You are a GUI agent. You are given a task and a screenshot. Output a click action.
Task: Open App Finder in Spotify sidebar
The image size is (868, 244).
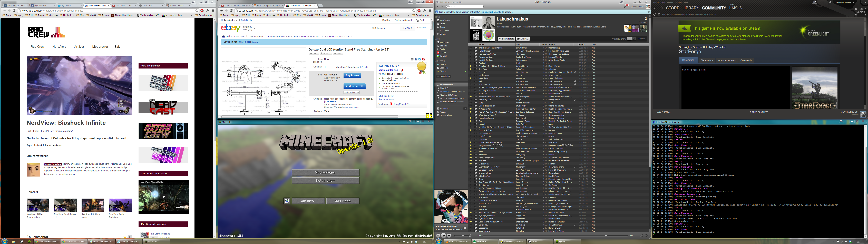443,42
